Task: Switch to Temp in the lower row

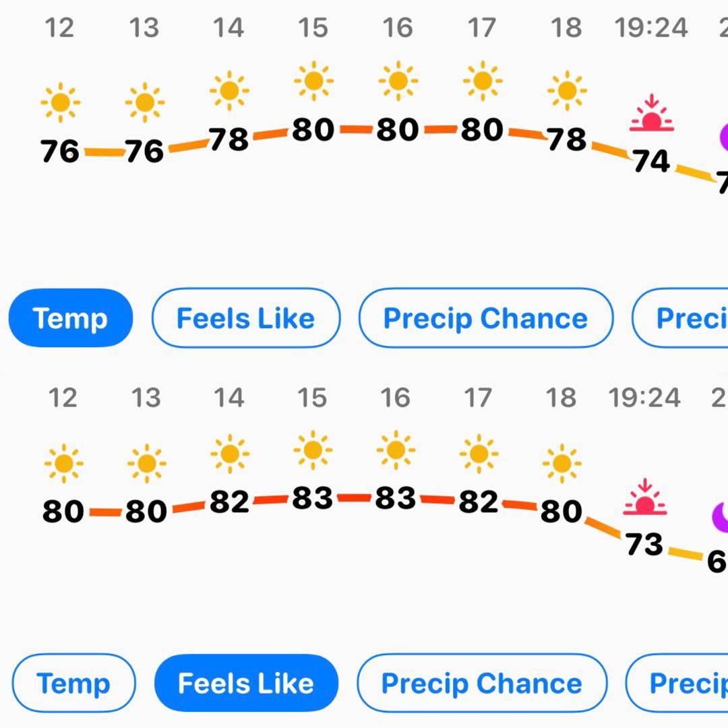Action: point(74,683)
